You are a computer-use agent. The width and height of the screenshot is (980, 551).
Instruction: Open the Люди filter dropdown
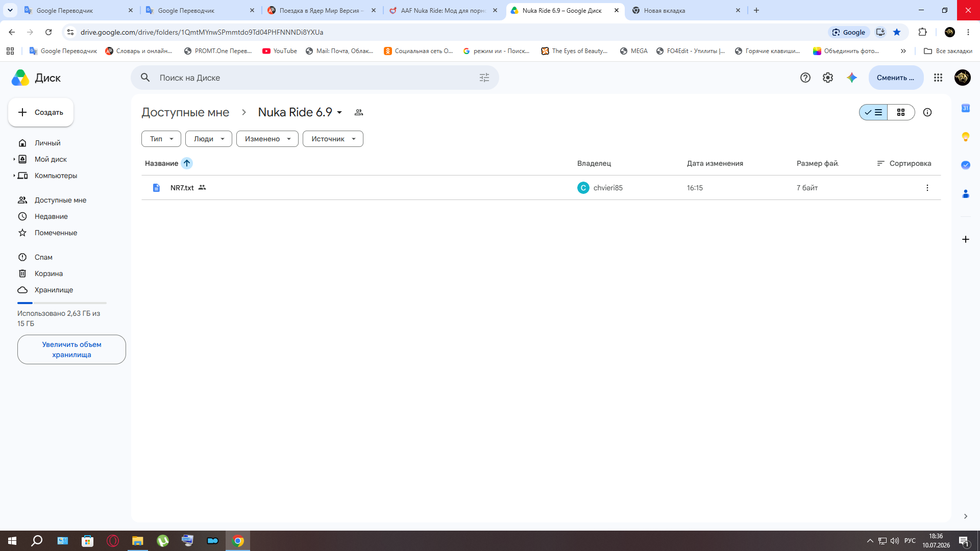[x=209, y=139]
